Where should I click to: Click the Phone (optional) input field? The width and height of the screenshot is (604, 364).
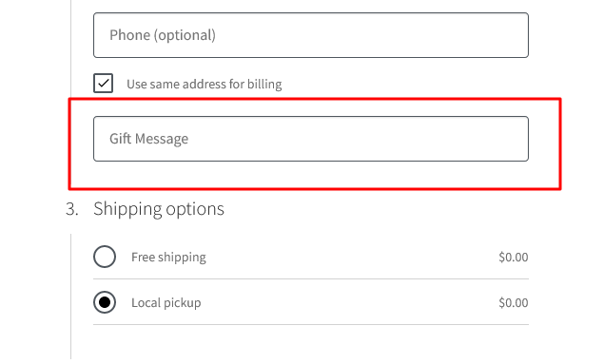(311, 35)
